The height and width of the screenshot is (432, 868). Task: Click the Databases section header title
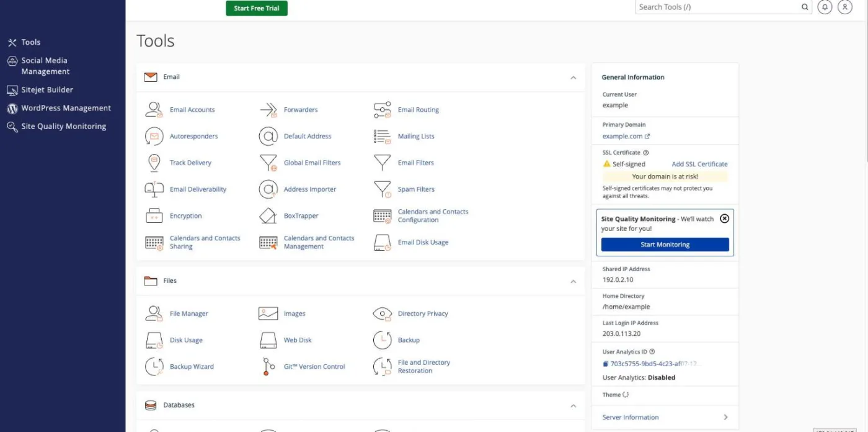(x=179, y=405)
